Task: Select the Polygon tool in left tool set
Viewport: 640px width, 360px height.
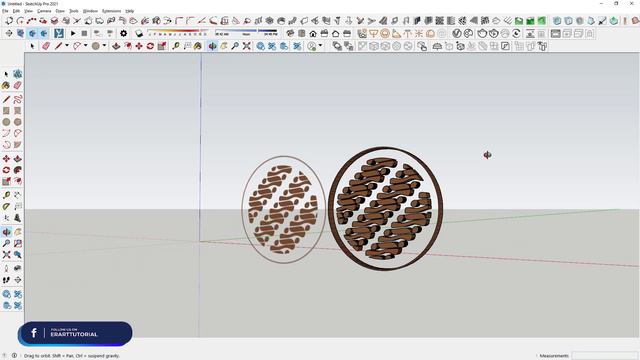Action: [18, 122]
